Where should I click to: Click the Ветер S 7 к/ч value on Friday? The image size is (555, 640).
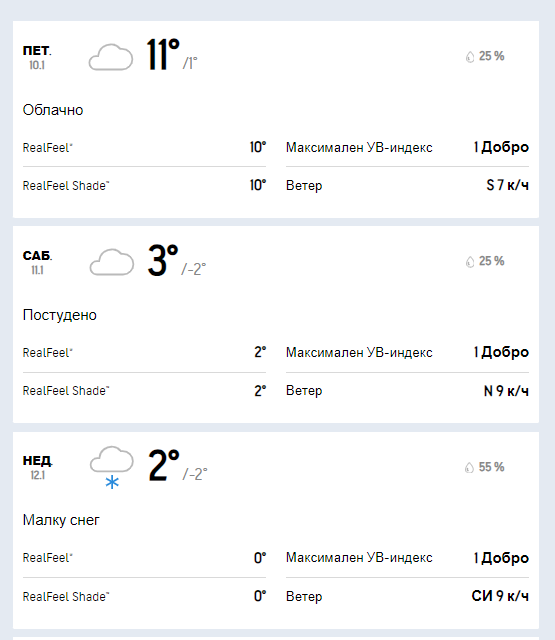click(x=507, y=185)
